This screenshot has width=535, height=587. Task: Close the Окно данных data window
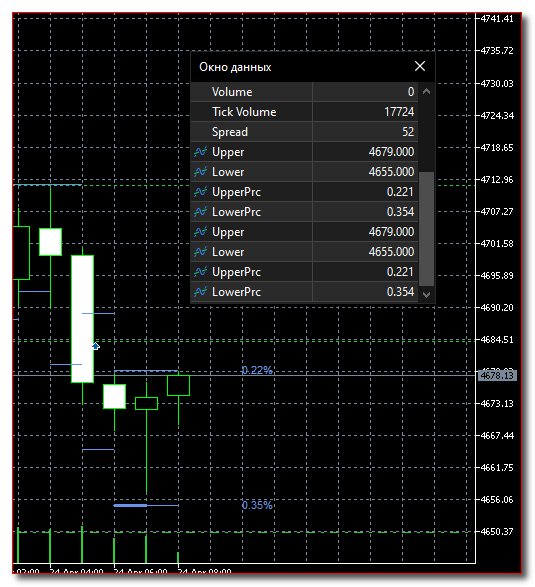tap(420, 66)
